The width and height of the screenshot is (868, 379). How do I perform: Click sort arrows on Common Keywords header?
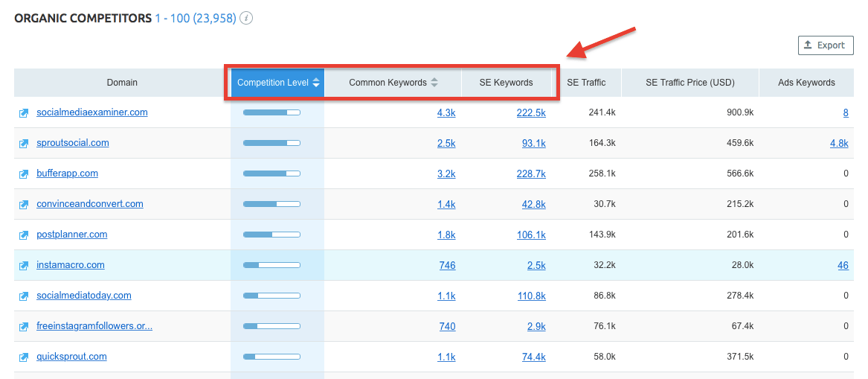tap(434, 83)
